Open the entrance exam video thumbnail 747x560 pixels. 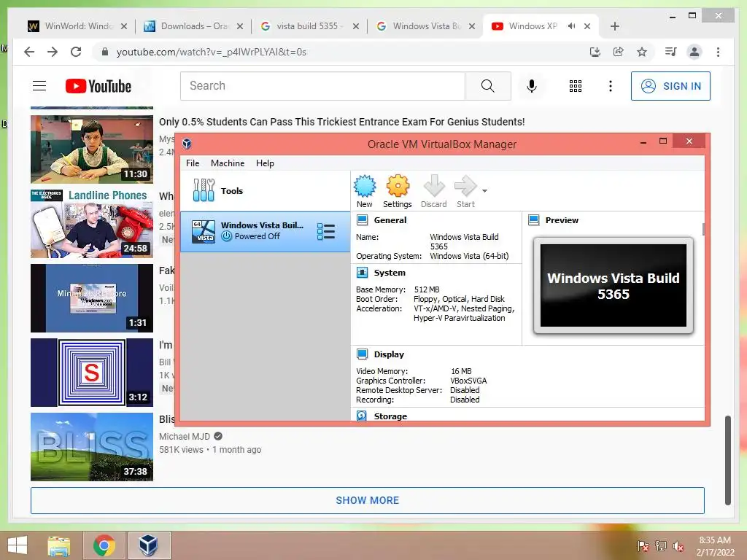coord(92,149)
